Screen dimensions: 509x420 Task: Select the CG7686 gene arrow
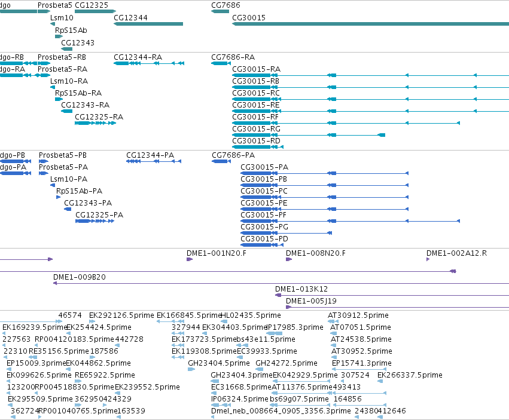220,11
